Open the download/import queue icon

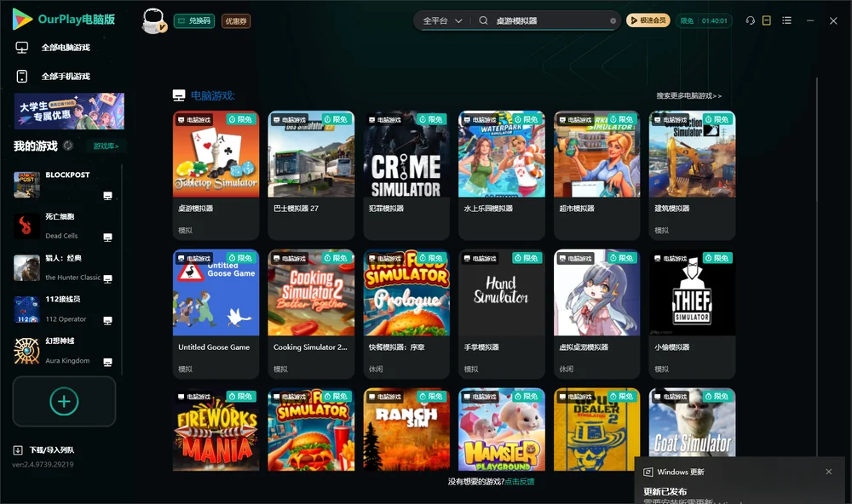(x=18, y=450)
